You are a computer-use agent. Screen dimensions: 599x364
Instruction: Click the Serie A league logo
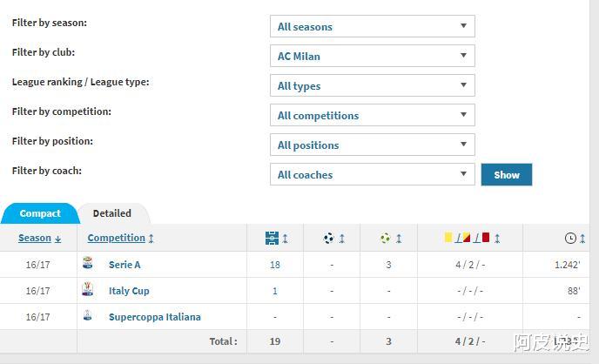click(87, 264)
